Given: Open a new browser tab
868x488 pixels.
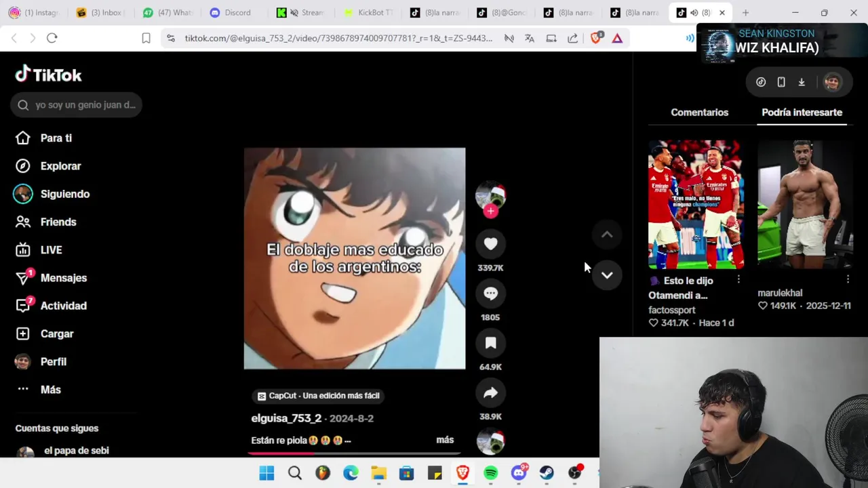Looking at the screenshot, I should 745,12.
